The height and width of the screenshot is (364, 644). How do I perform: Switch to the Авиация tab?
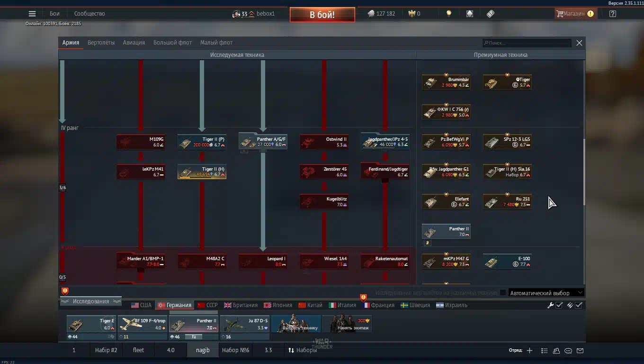(x=134, y=43)
